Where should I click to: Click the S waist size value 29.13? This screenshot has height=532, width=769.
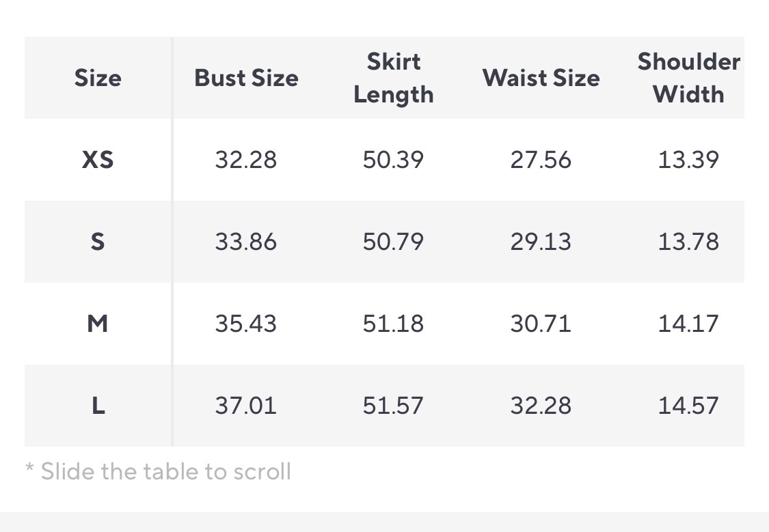point(541,242)
